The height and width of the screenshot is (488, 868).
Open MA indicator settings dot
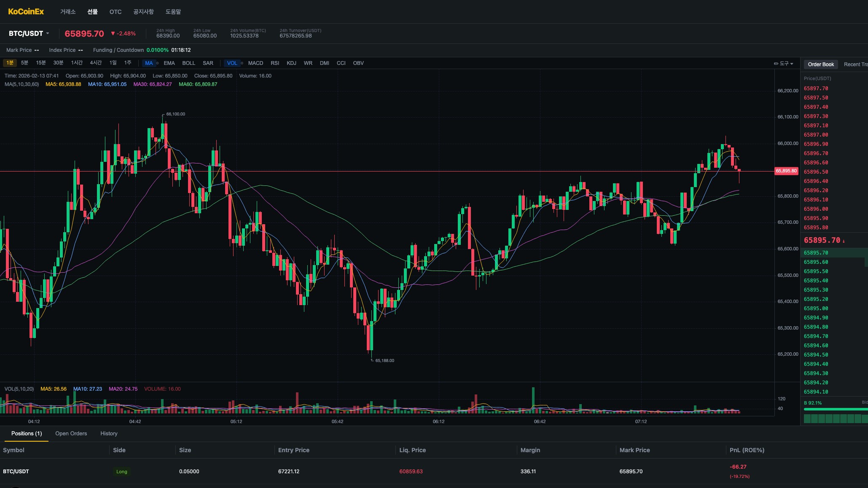click(x=158, y=63)
